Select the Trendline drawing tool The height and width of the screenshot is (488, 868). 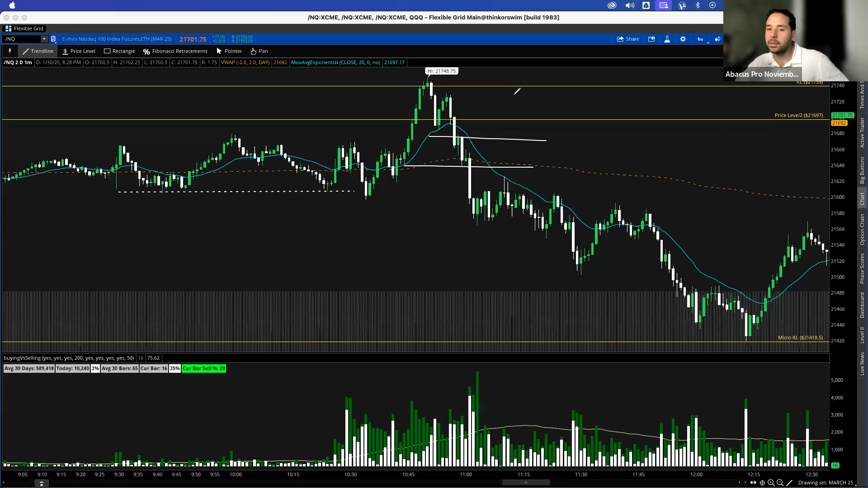coord(38,51)
